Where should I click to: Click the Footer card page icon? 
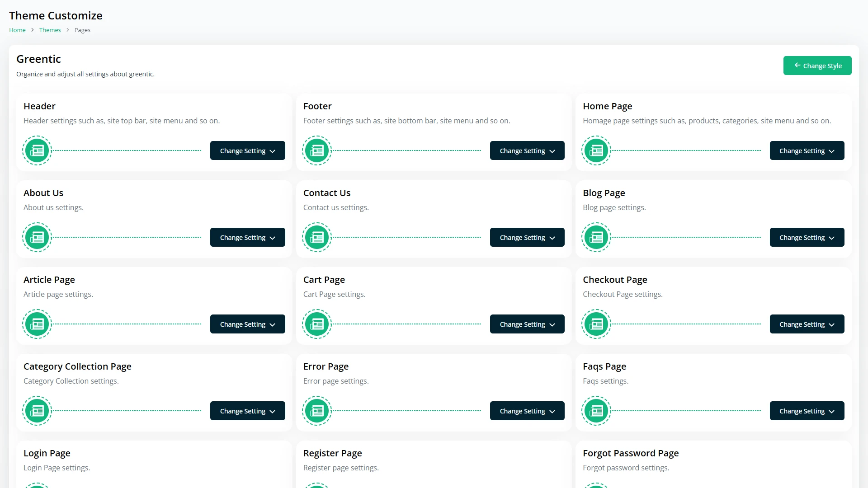317,150
